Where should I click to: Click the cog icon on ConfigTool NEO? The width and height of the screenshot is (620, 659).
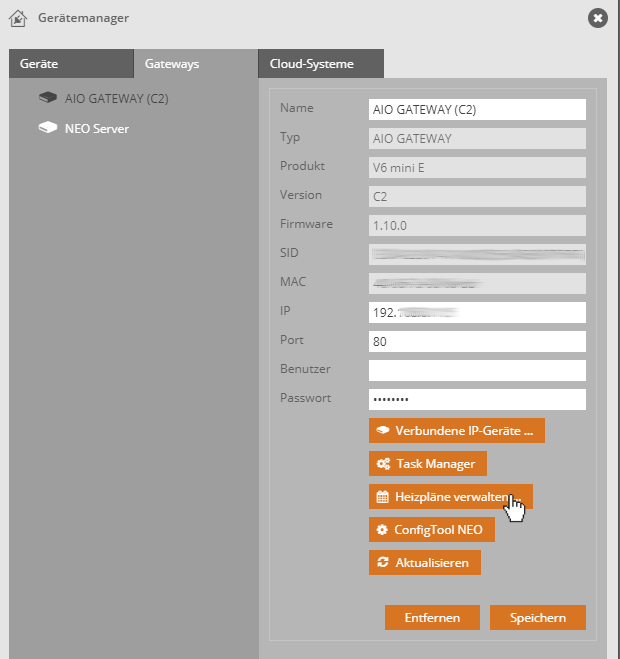click(x=382, y=530)
